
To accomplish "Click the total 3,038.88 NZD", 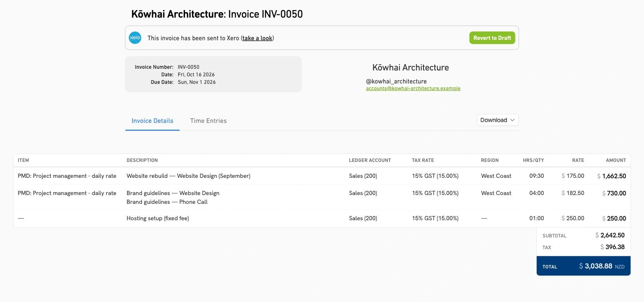I will 602,266.
